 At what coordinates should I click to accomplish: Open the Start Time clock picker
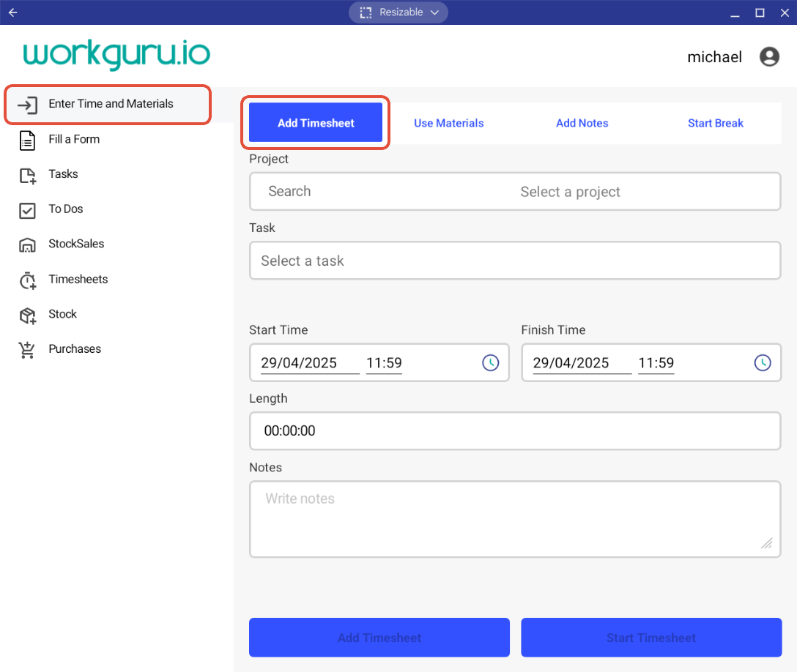point(491,362)
